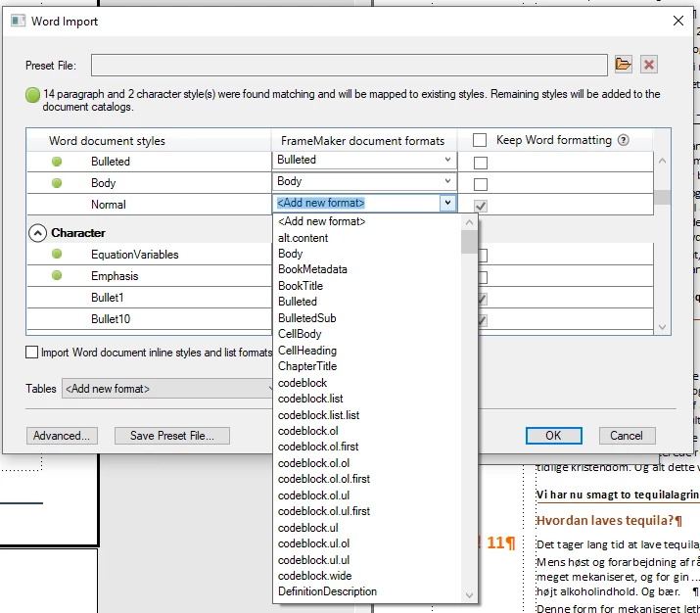The image size is (700, 613).
Task: Click dropdown list scrollbar up arrow
Action: click(469, 222)
